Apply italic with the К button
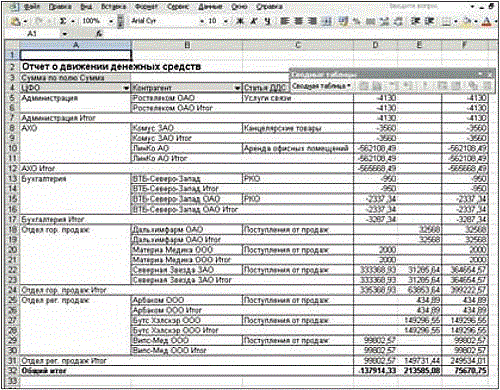This screenshot has height=390, width=500. pos(254,21)
